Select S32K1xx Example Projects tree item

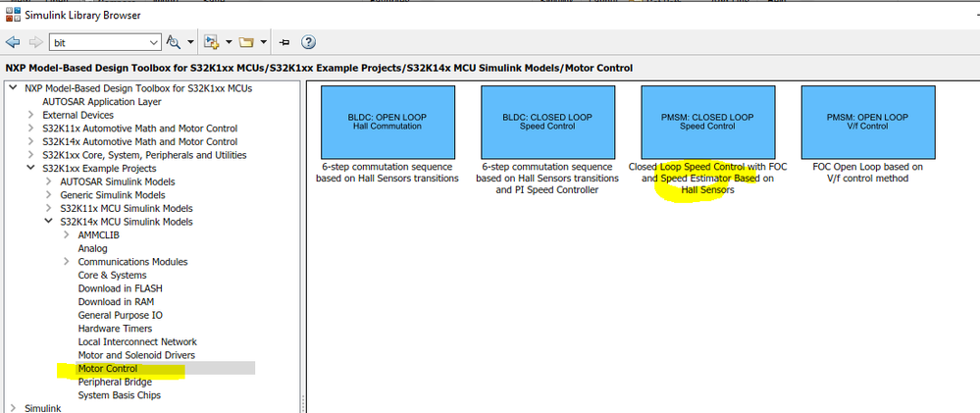pyautogui.click(x=99, y=168)
